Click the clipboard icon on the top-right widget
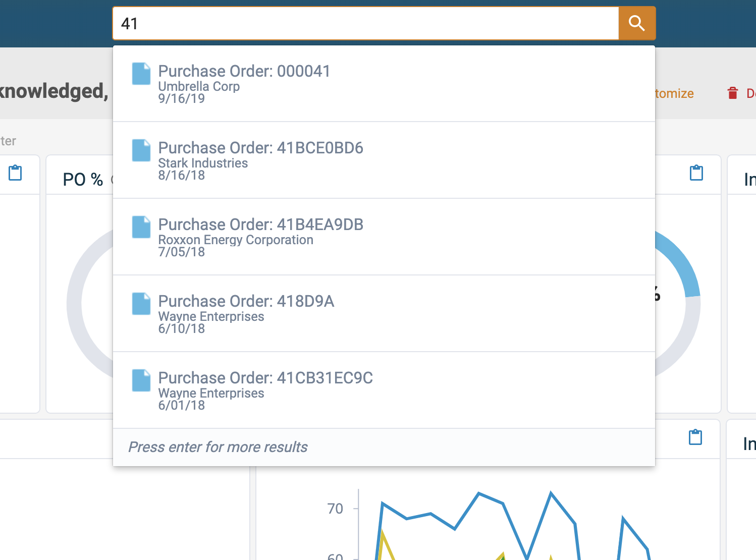The width and height of the screenshot is (756, 560). 696,173
